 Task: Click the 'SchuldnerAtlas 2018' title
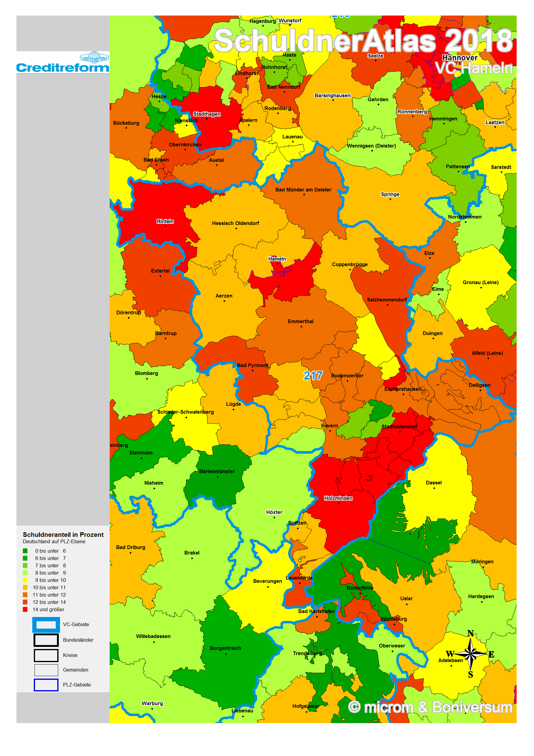point(363,41)
